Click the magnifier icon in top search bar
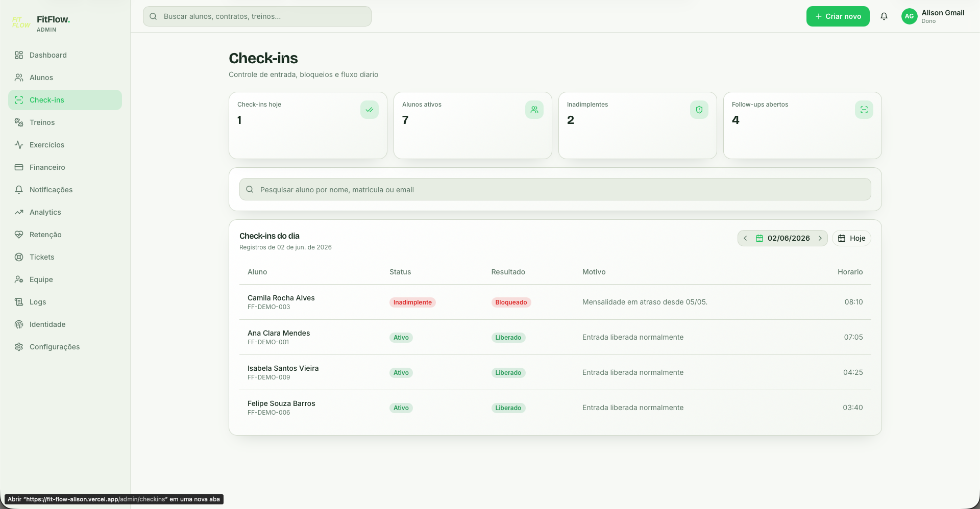 pos(153,16)
